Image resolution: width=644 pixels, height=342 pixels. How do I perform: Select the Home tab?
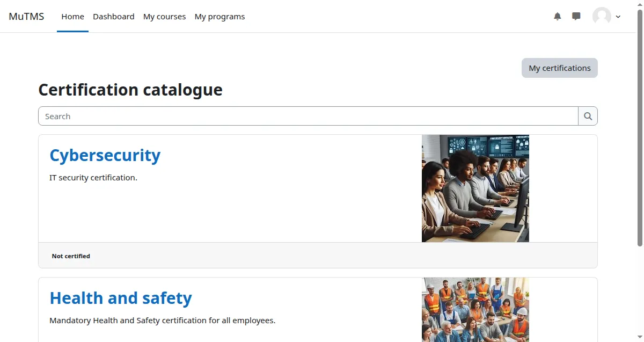(72, 16)
